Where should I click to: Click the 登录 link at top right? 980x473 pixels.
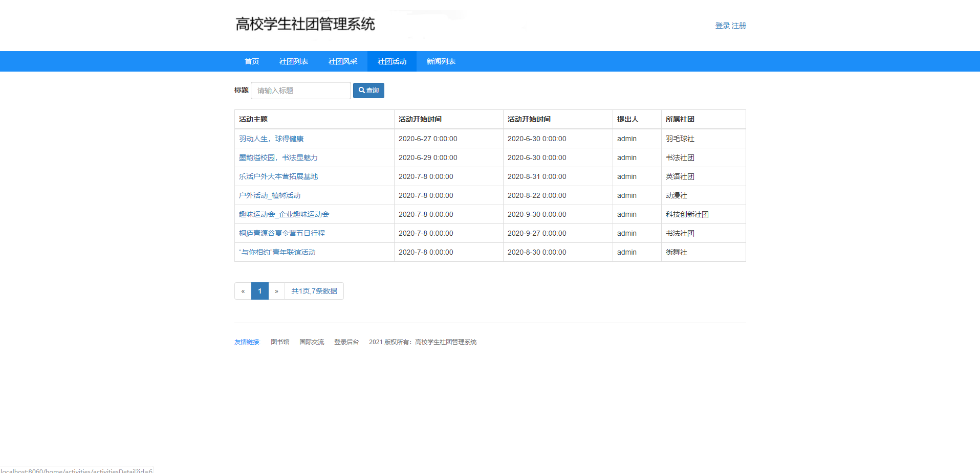point(722,25)
